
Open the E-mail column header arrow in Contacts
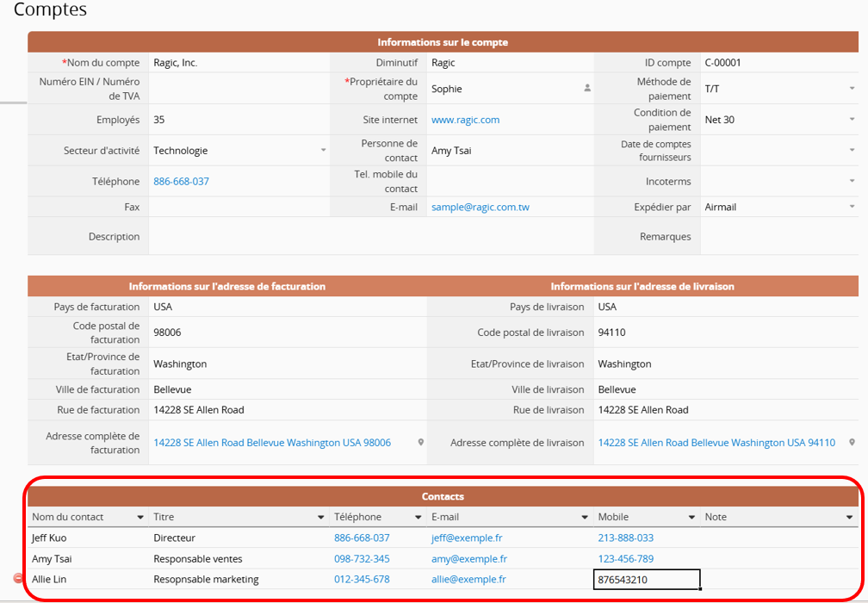point(585,518)
